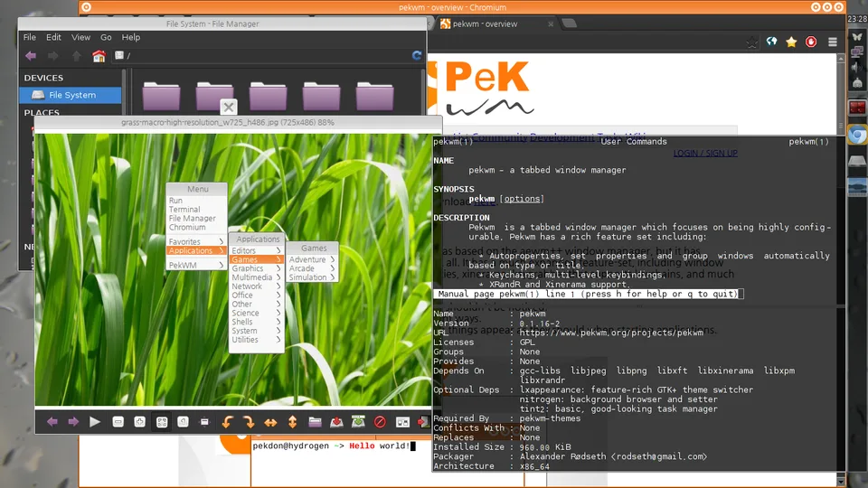Zoom in the grass image

click(x=139, y=422)
